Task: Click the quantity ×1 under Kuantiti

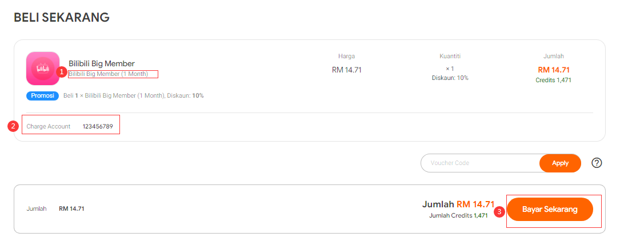Action: [x=450, y=69]
